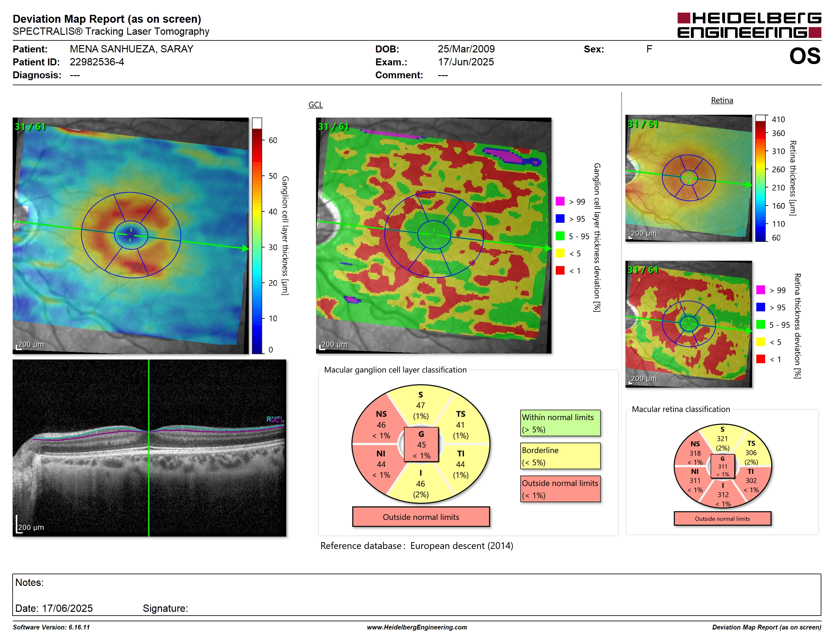834x644 pixels.
Task: Click the Outside normal limits (< 1%) legend box
Action: [560, 489]
